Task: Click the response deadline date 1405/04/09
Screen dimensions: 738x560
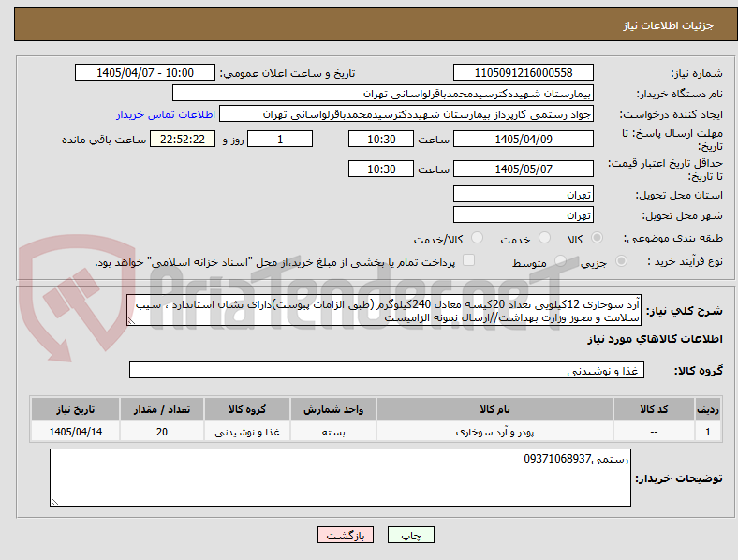Action: [524, 140]
